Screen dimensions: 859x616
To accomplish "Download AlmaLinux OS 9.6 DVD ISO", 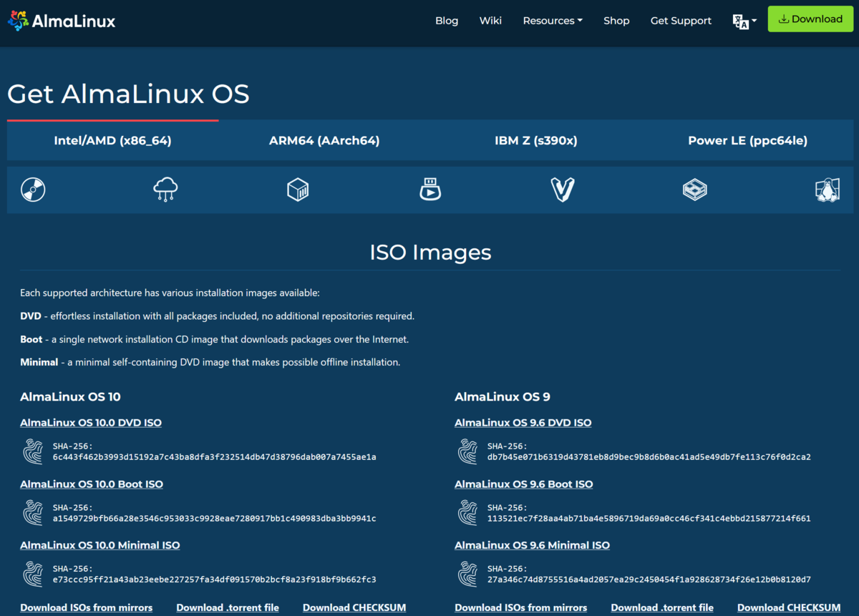I will click(523, 423).
